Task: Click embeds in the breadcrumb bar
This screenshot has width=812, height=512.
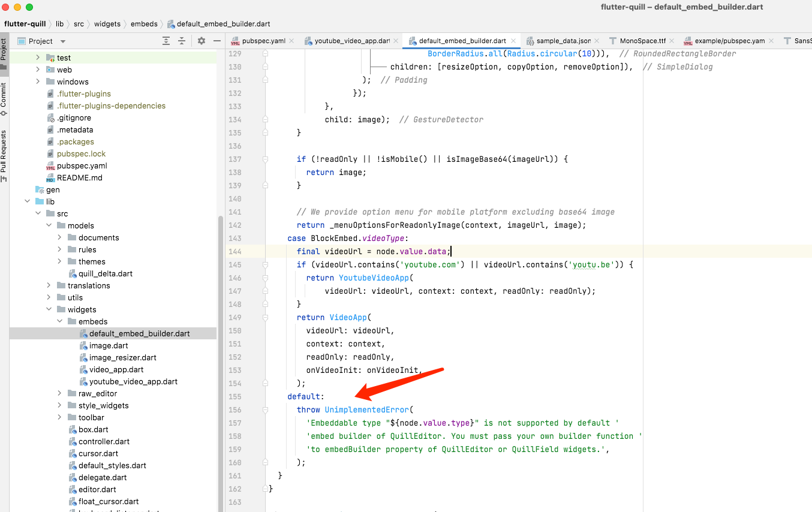Action: click(x=144, y=24)
